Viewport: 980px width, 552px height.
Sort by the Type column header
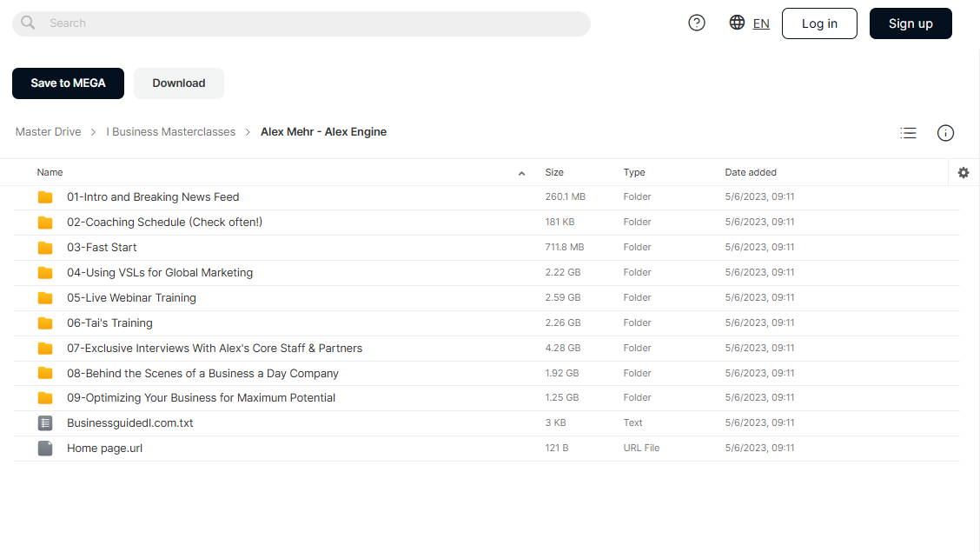coord(634,172)
